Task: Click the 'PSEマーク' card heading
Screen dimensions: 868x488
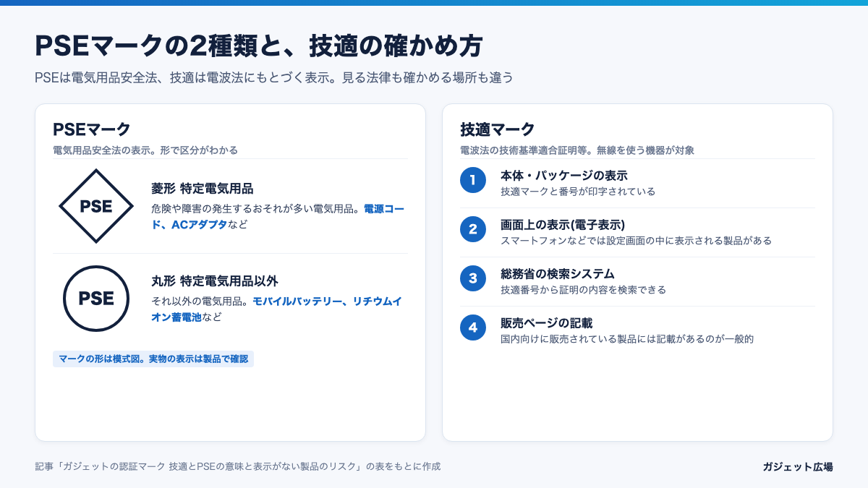Action: tap(92, 129)
